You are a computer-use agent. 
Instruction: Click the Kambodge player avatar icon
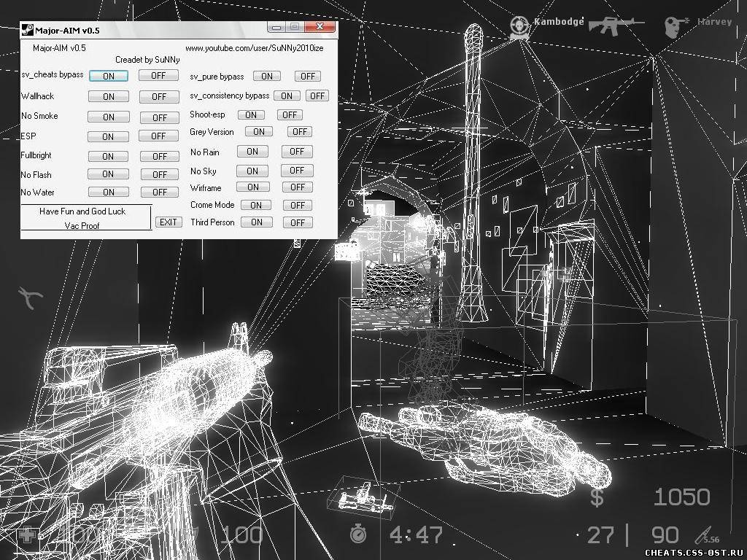coord(519,26)
